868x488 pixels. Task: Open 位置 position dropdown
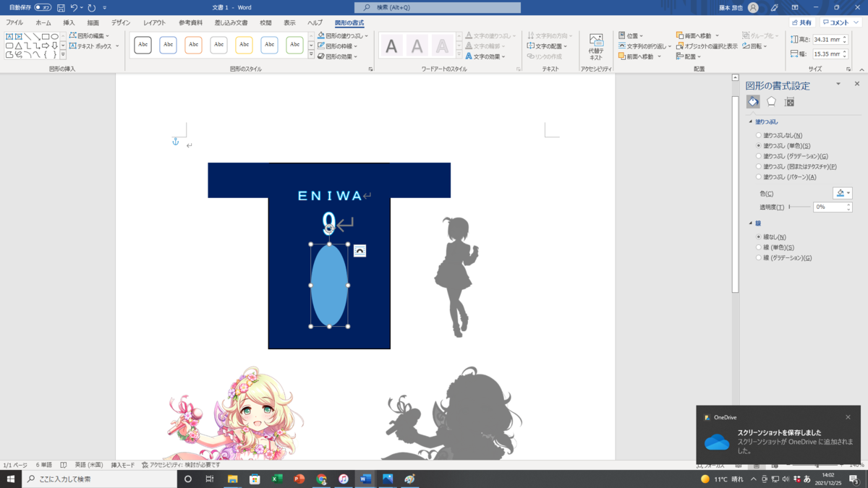coord(631,35)
